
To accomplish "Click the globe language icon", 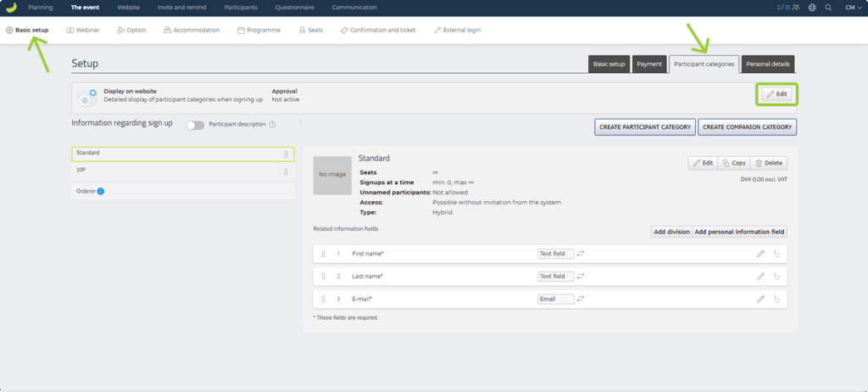I will click(x=812, y=7).
